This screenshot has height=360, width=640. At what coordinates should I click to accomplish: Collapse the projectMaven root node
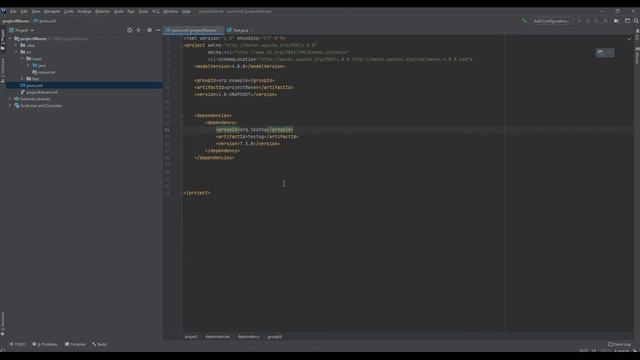[11, 39]
